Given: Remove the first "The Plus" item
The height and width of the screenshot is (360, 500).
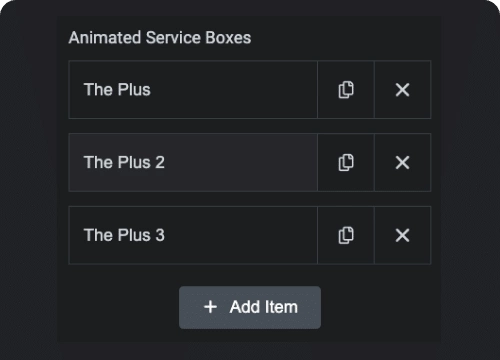Looking at the screenshot, I should [x=402, y=90].
